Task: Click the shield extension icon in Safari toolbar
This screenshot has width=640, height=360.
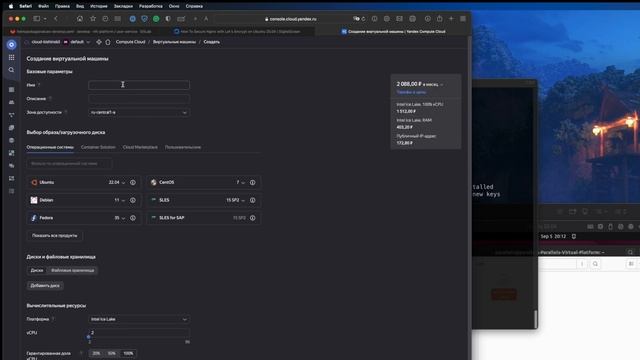Action: (x=144, y=19)
